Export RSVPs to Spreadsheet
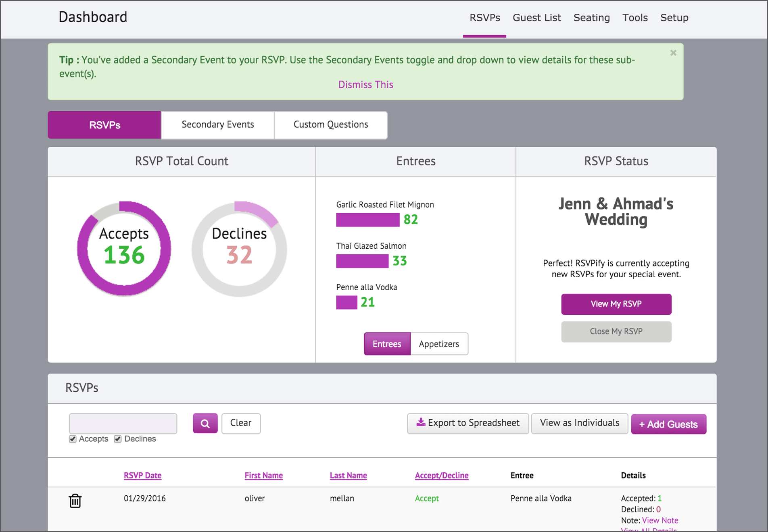Image resolution: width=768 pixels, height=532 pixels. point(468,423)
